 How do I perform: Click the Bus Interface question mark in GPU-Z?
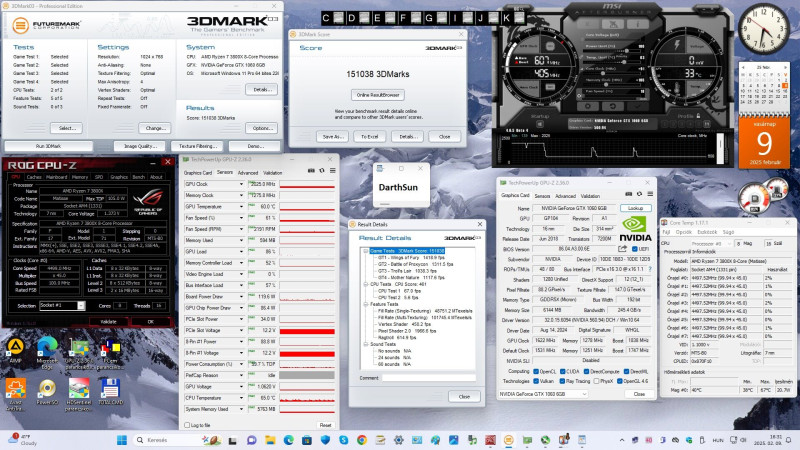click(650, 269)
